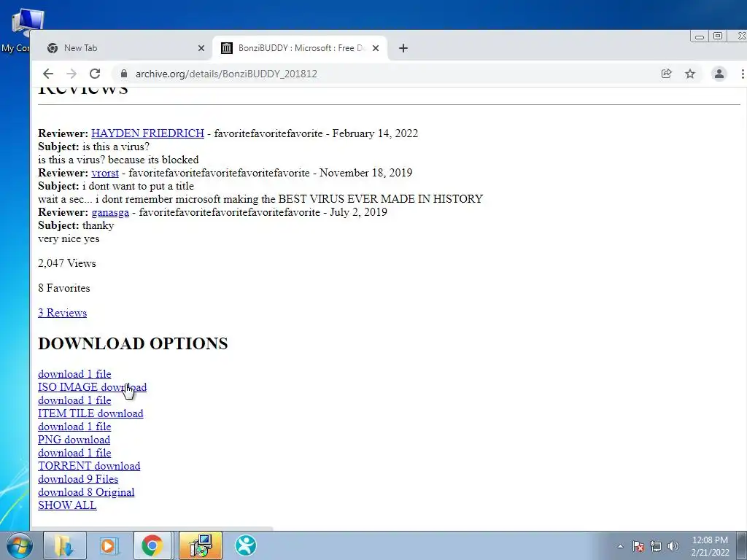
Task: Launch Windows Media Player from taskbar
Action: point(109,545)
